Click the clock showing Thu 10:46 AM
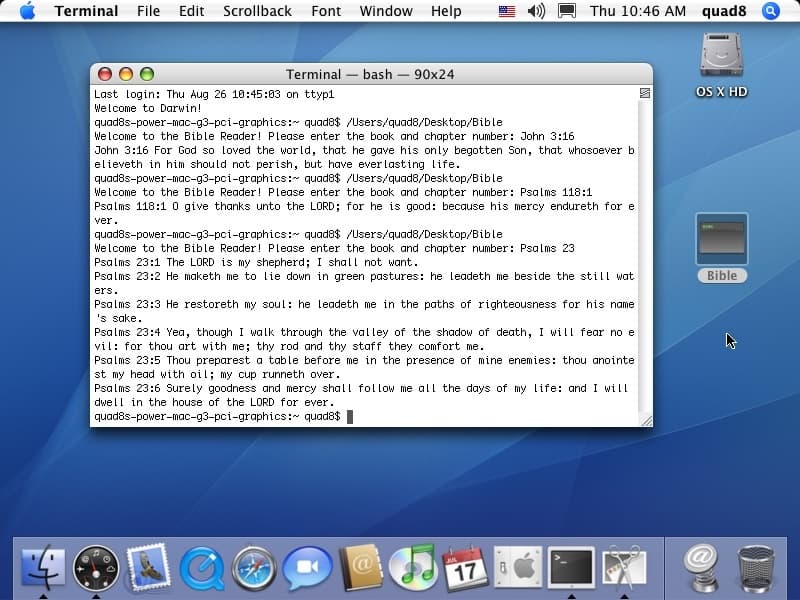The image size is (800, 600). pos(638,11)
